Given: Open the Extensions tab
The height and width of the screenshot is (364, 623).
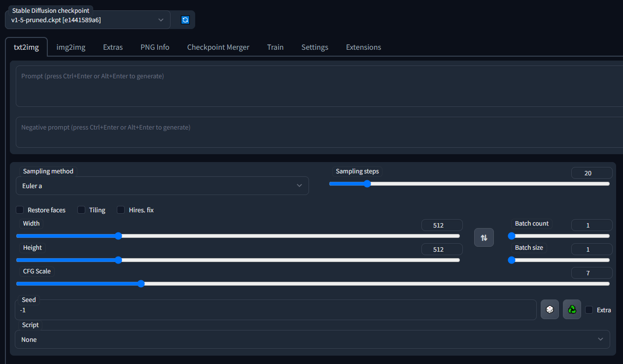Looking at the screenshot, I should click(x=364, y=47).
